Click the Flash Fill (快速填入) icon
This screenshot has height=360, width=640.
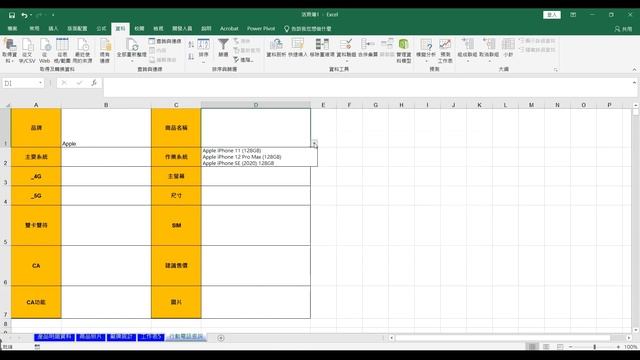(298, 48)
